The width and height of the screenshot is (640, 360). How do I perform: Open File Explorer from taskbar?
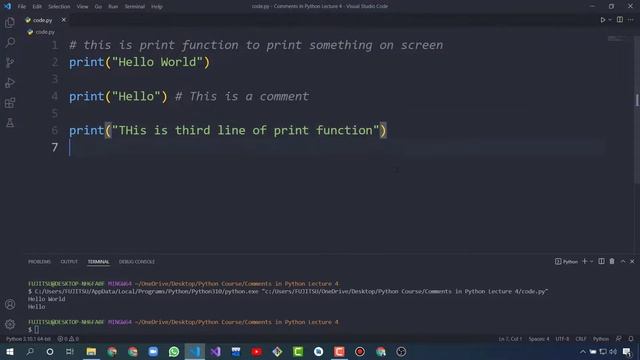click(x=91, y=352)
